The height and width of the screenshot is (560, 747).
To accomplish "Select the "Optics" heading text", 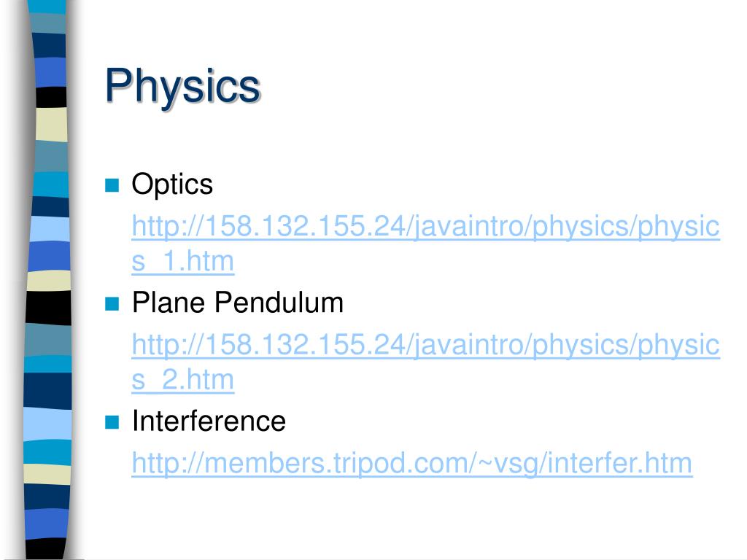I will [x=172, y=184].
